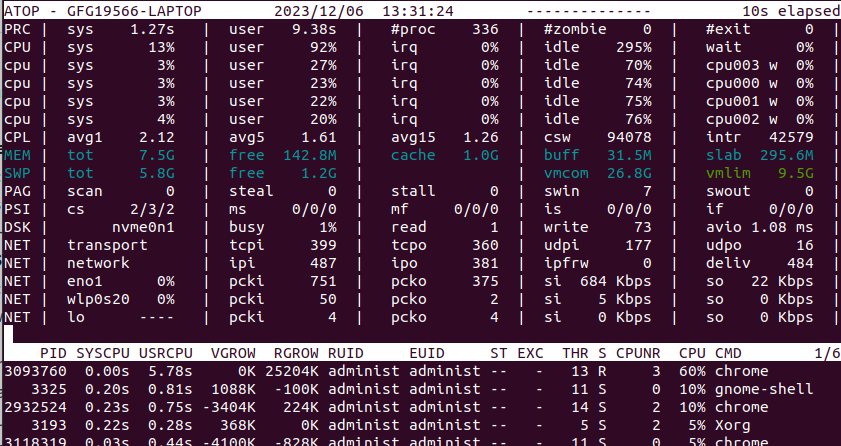Click the MEM free value 142.8M

point(310,155)
